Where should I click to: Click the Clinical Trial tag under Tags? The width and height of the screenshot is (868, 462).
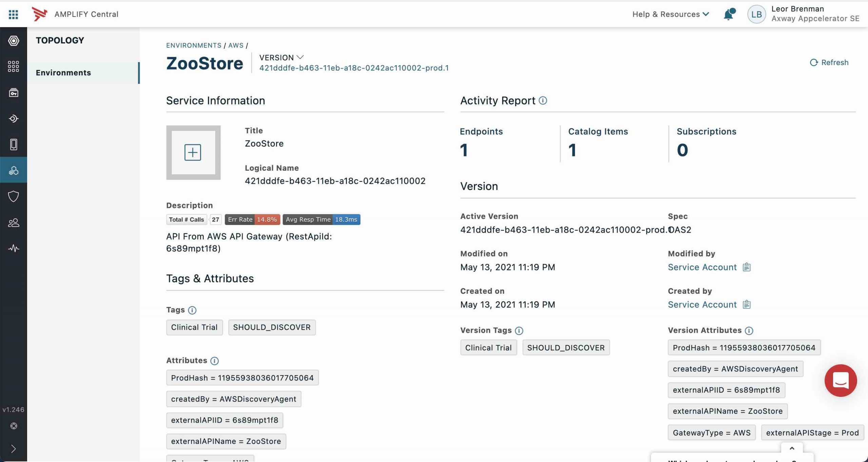pyautogui.click(x=194, y=327)
